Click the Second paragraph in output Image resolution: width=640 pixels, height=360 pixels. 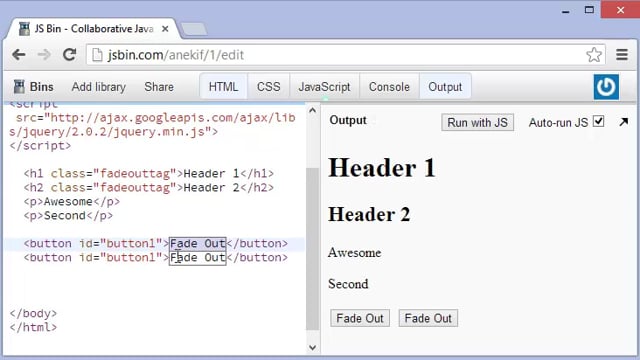[x=348, y=284]
